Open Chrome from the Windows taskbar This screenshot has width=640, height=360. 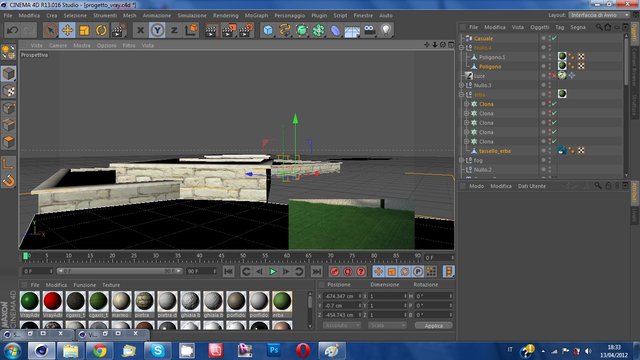(99, 351)
